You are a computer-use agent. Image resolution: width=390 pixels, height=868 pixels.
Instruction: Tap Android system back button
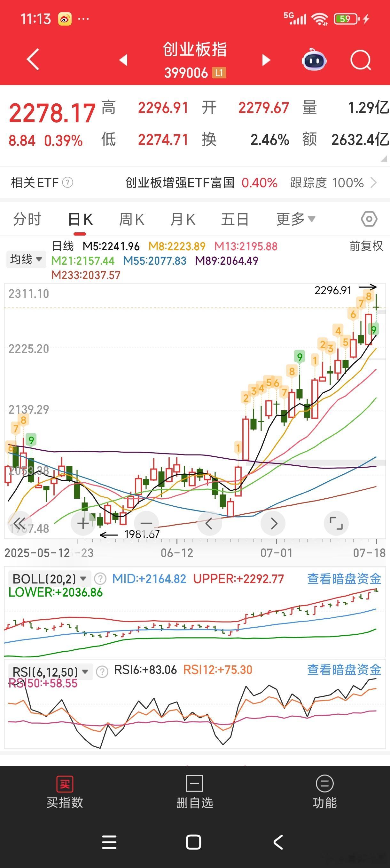(278, 842)
